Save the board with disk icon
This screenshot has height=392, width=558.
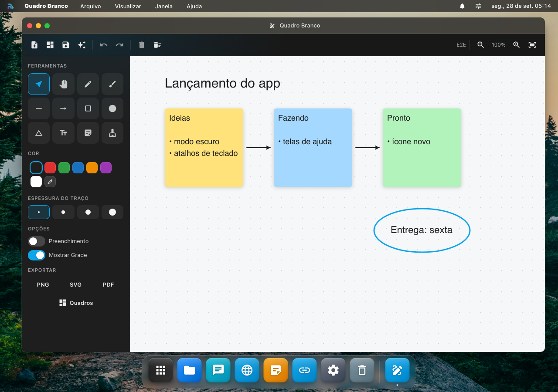click(x=66, y=45)
